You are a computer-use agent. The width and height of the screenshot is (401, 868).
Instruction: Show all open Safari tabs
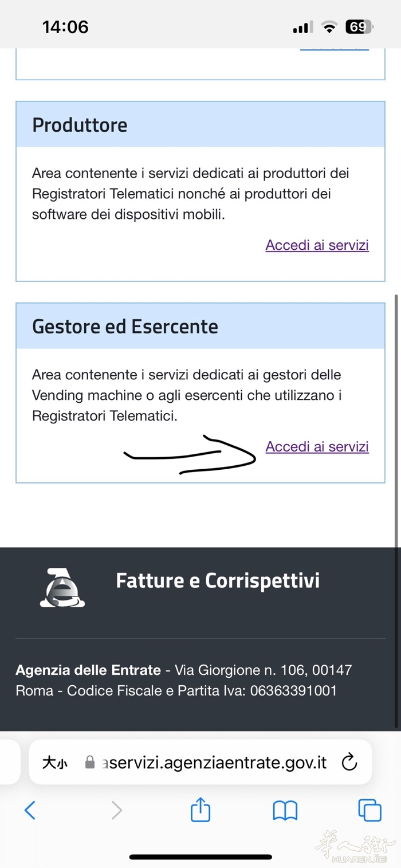pyautogui.click(x=369, y=810)
